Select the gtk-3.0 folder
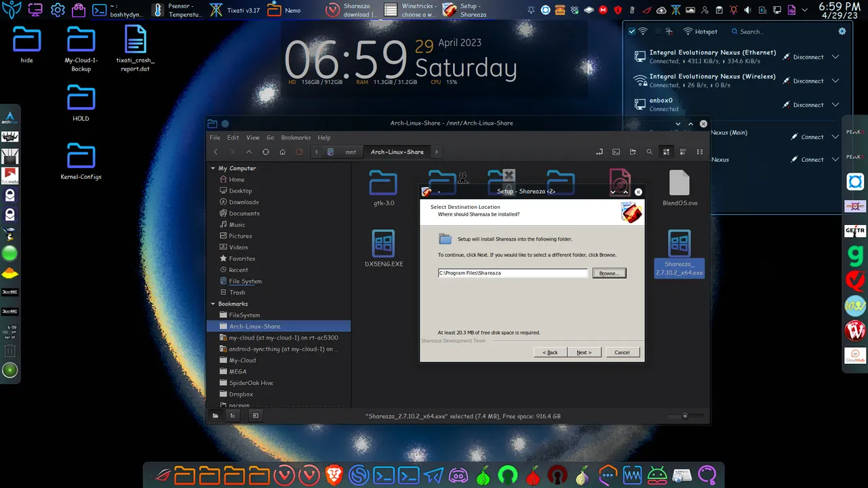 [x=384, y=188]
